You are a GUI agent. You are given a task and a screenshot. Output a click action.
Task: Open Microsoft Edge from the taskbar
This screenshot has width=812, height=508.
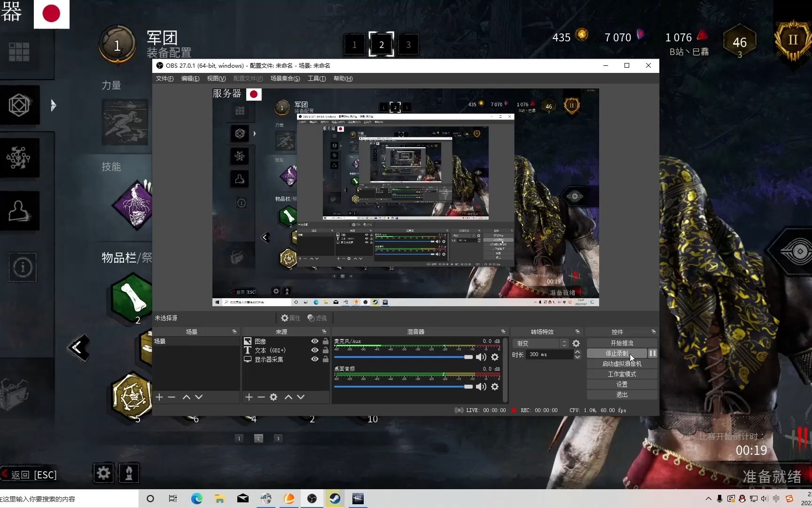(196, 499)
